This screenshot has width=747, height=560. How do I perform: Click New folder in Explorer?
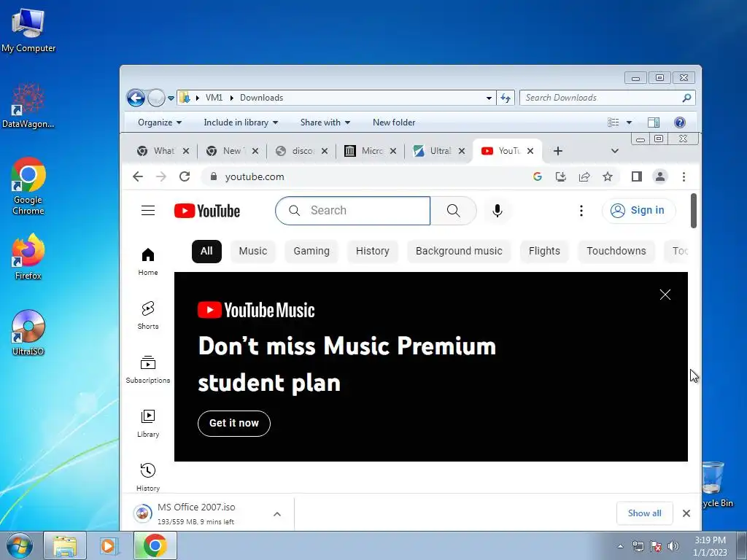(393, 122)
